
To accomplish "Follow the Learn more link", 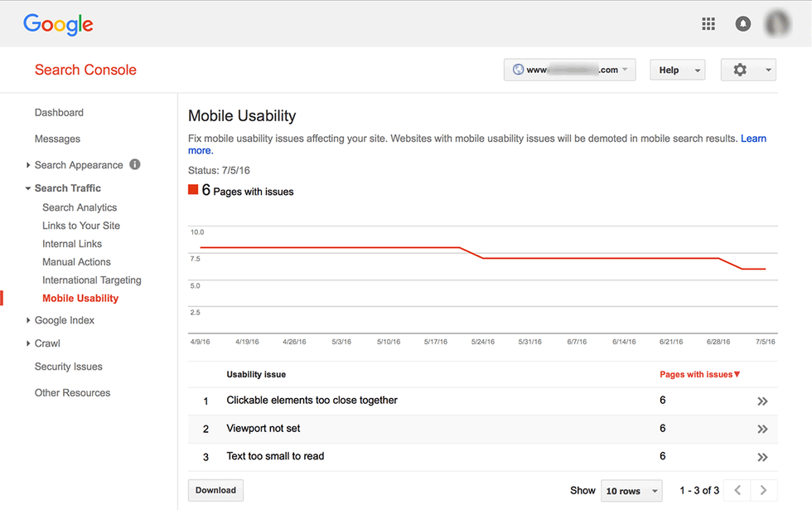I will [753, 139].
